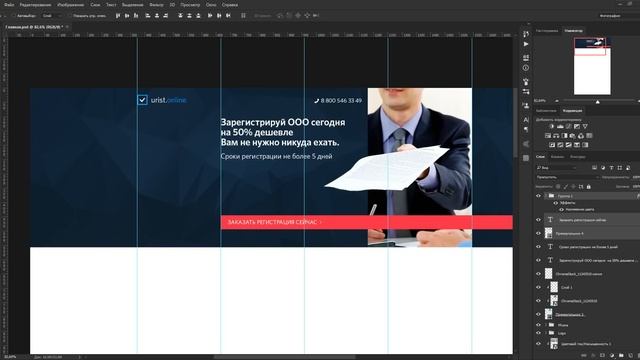640x360 pixels.
Task: Open the Окно menu
Action: tap(211, 4)
